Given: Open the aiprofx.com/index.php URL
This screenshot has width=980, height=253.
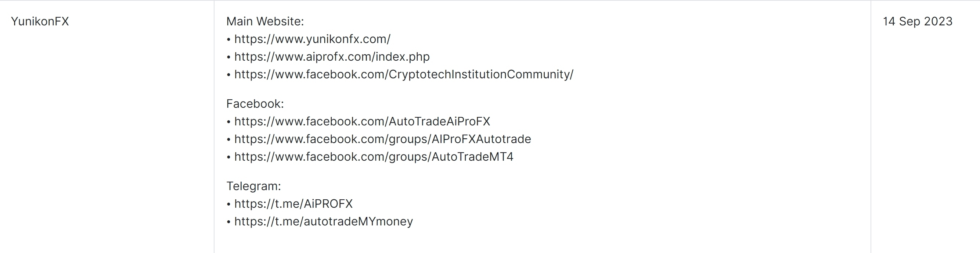Looking at the screenshot, I should click(332, 57).
